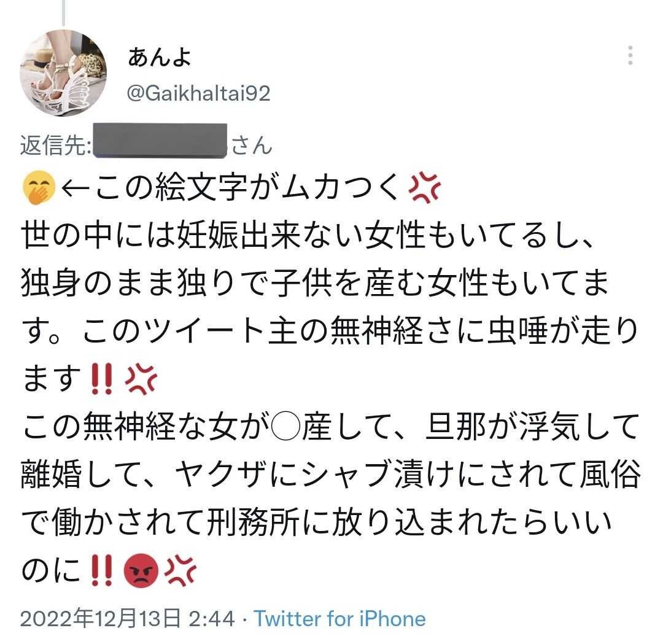Click the white circle in ○産して

click(285, 426)
